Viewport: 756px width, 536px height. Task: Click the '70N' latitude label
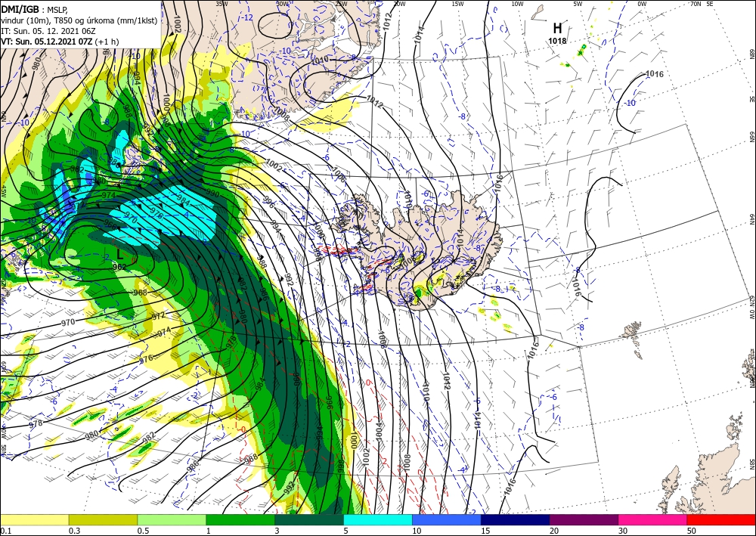pyautogui.click(x=696, y=4)
